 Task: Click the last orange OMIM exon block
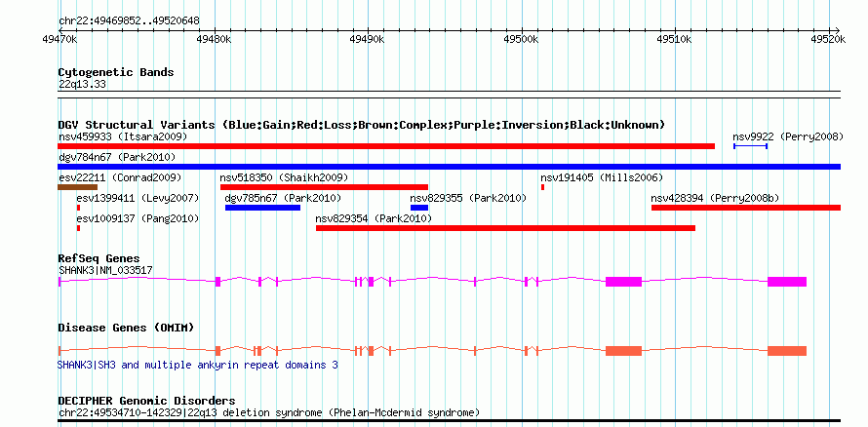(x=787, y=351)
